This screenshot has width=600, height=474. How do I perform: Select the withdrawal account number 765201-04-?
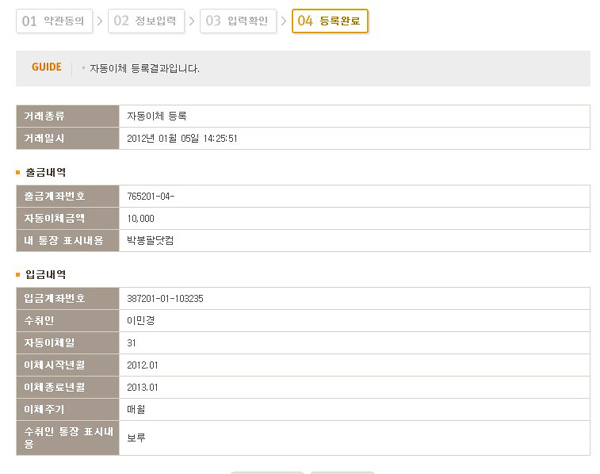152,196
